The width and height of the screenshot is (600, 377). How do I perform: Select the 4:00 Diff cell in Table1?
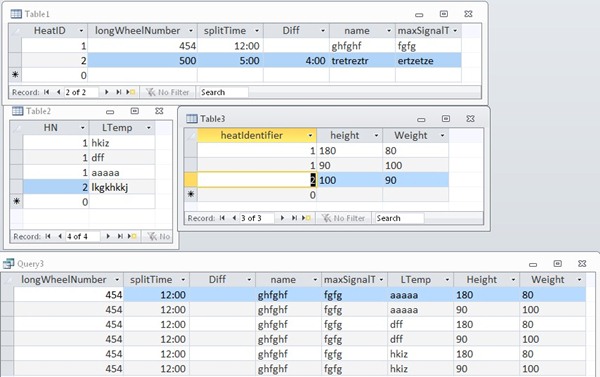pyautogui.click(x=296, y=60)
